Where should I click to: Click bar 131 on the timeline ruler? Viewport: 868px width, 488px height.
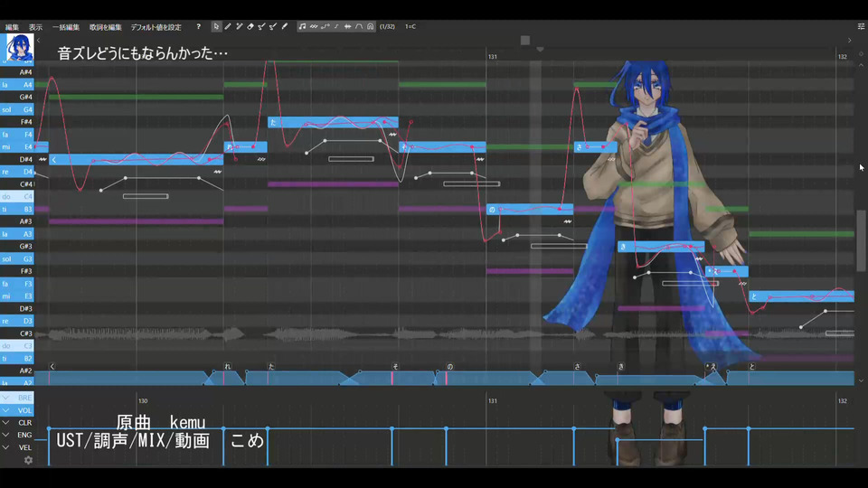pyautogui.click(x=492, y=56)
